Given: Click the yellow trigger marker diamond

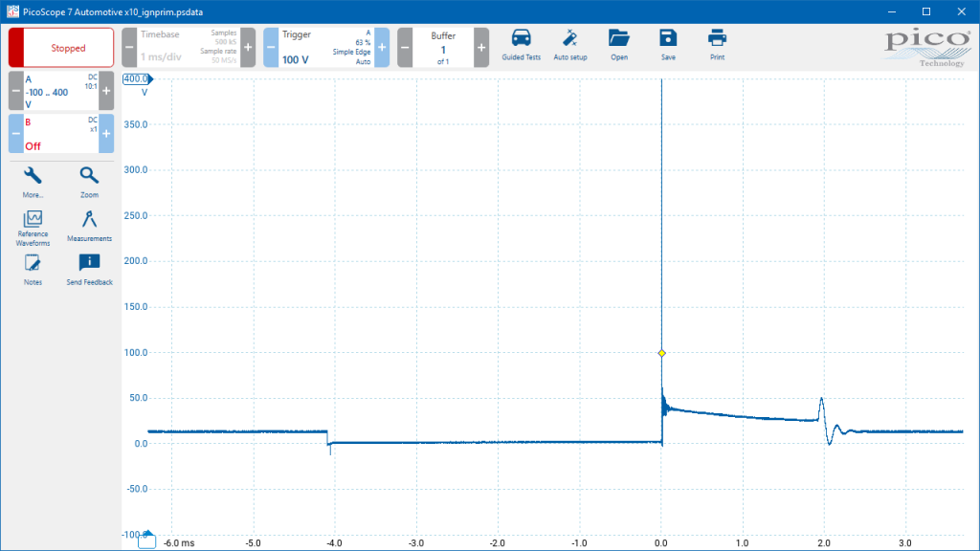Looking at the screenshot, I should click(x=662, y=354).
